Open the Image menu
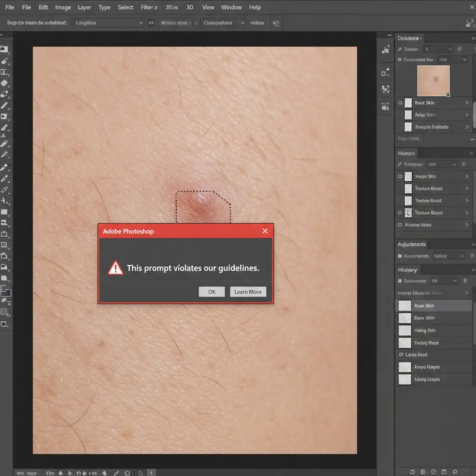Screen dimensions: 476x476 [x=63, y=7]
